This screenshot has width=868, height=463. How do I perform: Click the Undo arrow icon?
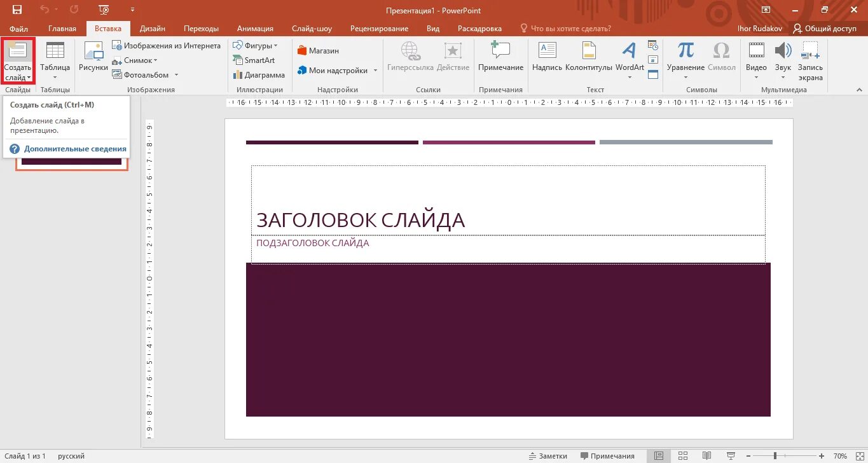click(x=45, y=10)
